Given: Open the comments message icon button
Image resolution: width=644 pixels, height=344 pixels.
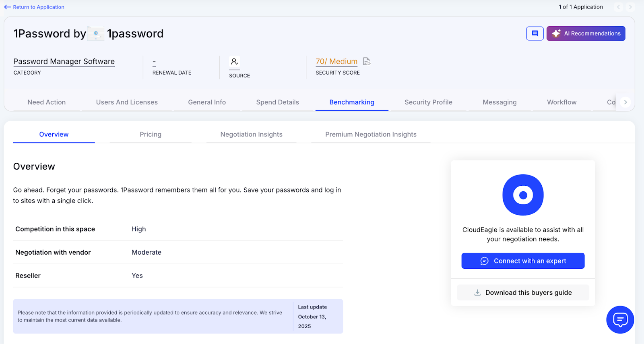Looking at the screenshot, I should pos(535,33).
